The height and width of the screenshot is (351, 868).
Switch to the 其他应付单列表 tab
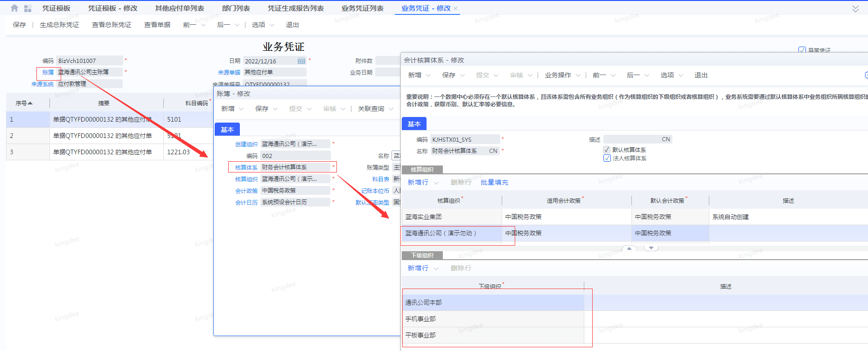180,8
